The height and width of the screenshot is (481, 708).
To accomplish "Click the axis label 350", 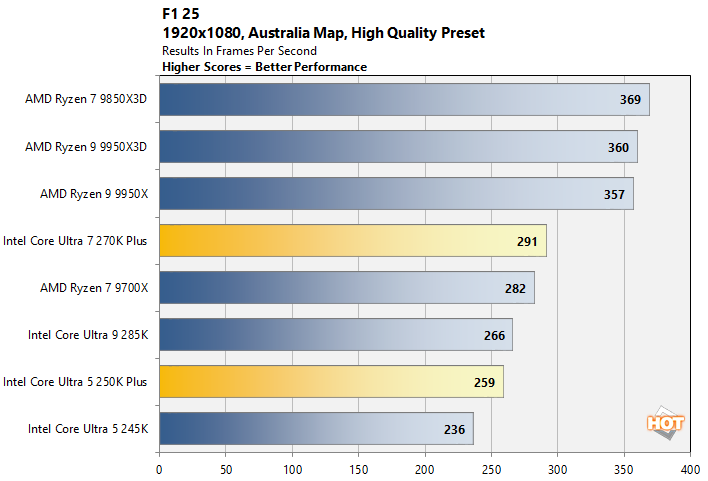I will coord(624,470).
